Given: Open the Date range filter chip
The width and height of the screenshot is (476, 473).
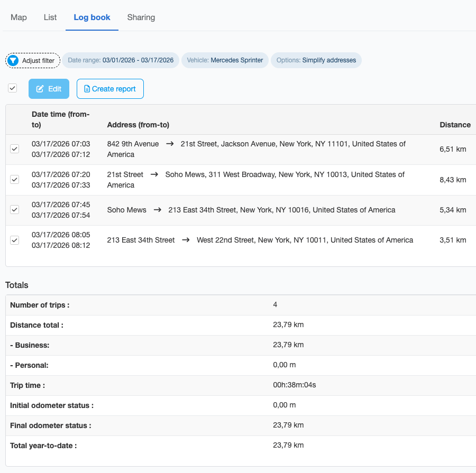Looking at the screenshot, I should click(121, 60).
